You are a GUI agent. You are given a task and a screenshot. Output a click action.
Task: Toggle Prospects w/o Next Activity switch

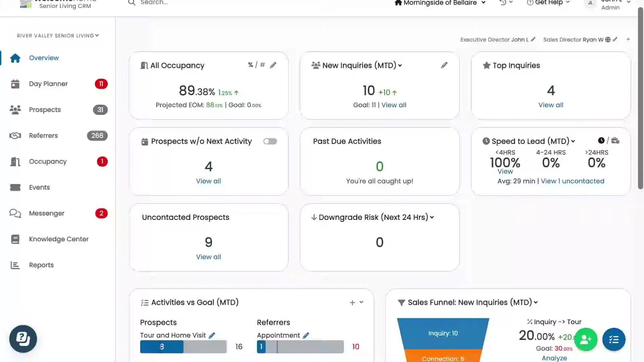pyautogui.click(x=270, y=141)
